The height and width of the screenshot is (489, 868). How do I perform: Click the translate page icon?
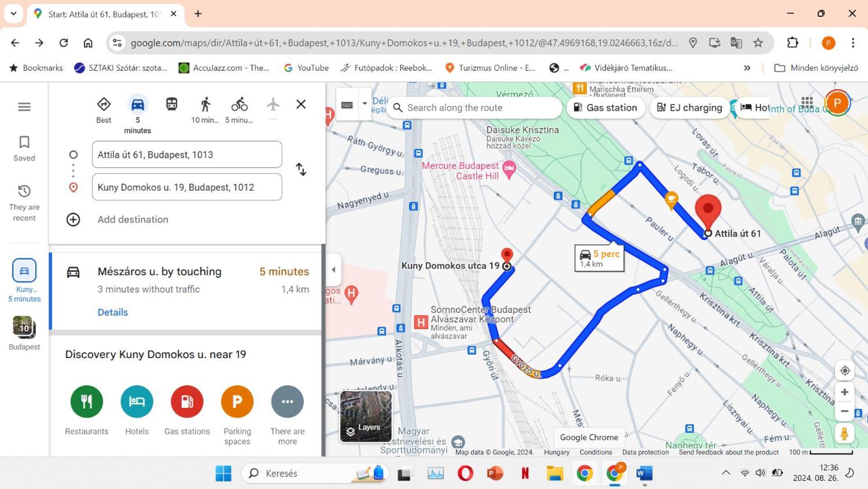click(736, 43)
